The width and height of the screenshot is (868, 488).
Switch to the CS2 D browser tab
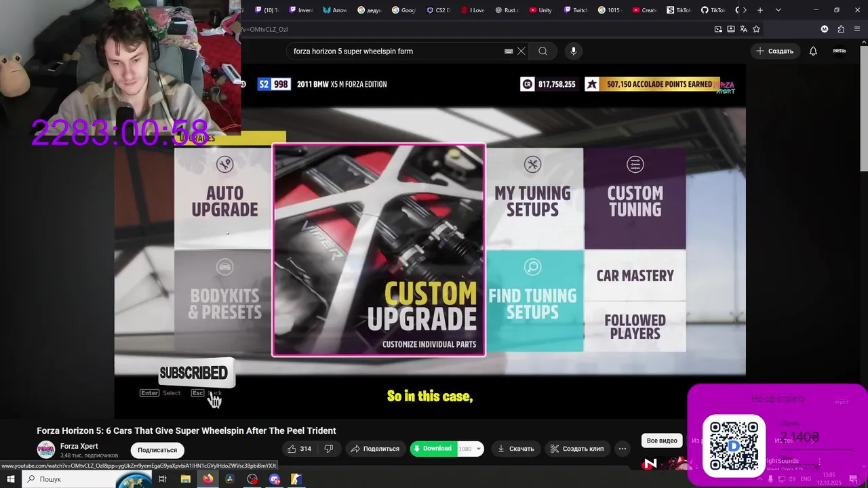439,10
